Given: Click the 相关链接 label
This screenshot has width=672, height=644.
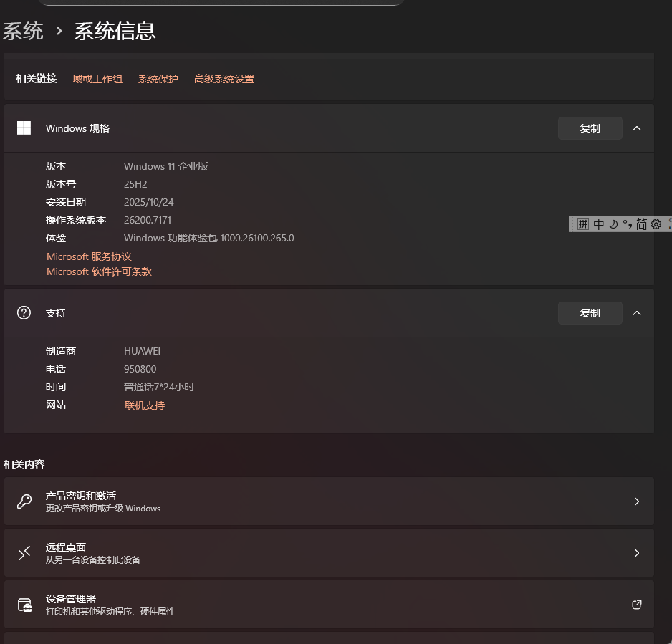Looking at the screenshot, I should click(x=37, y=78).
